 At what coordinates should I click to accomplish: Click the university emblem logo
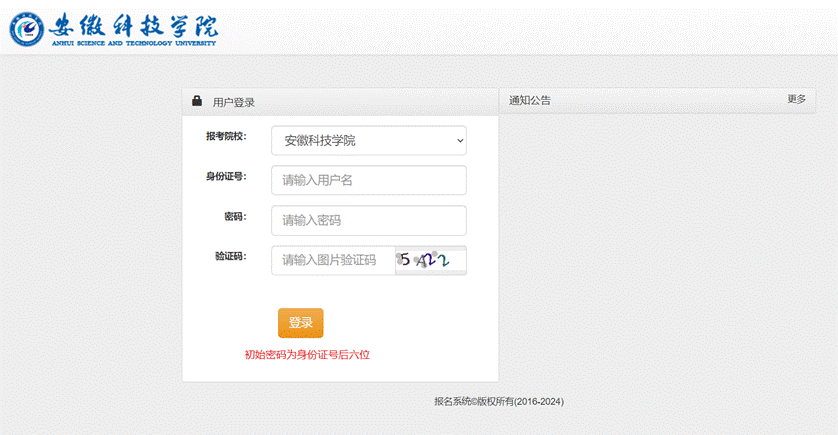pyautogui.click(x=27, y=28)
